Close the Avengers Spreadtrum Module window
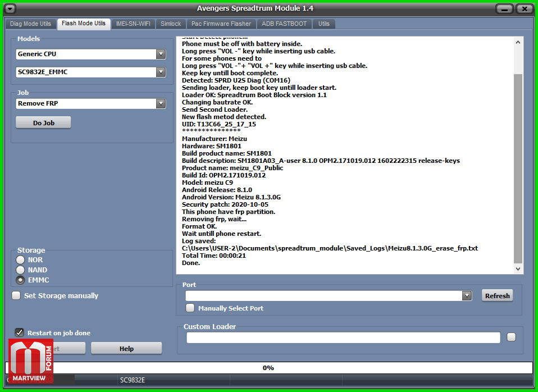The width and height of the screenshot is (538, 392). click(525, 9)
